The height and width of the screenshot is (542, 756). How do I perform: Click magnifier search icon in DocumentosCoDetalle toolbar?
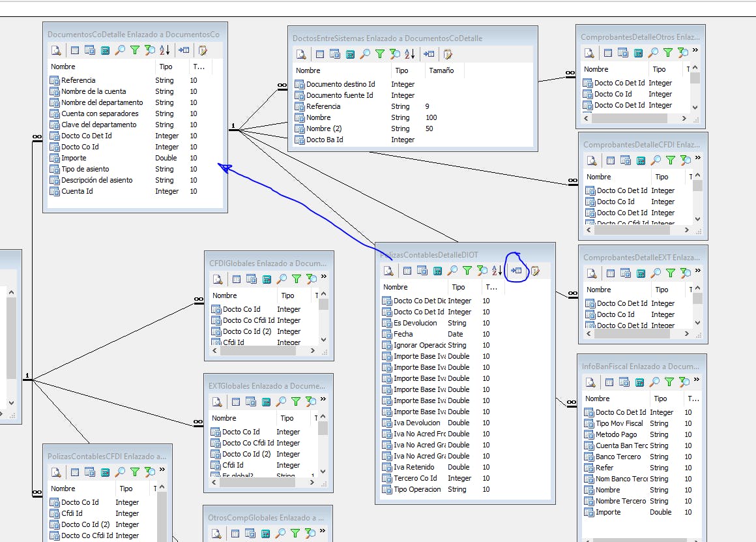(x=120, y=50)
